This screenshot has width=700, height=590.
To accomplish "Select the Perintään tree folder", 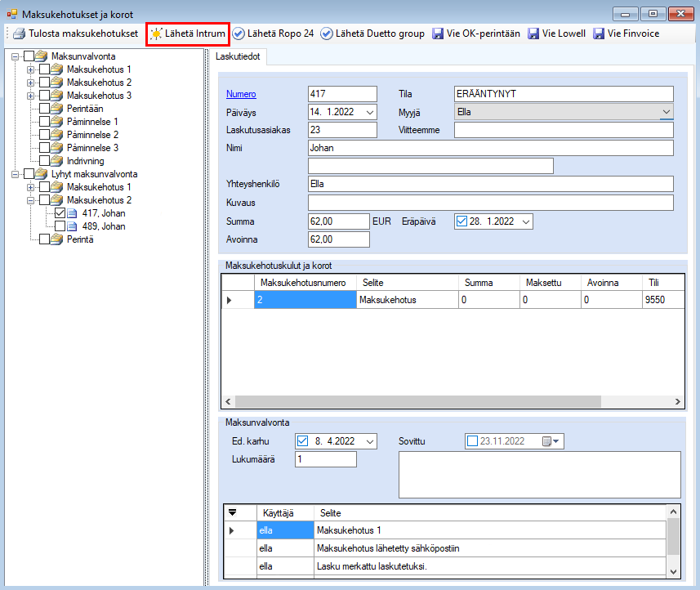I will 84,109.
